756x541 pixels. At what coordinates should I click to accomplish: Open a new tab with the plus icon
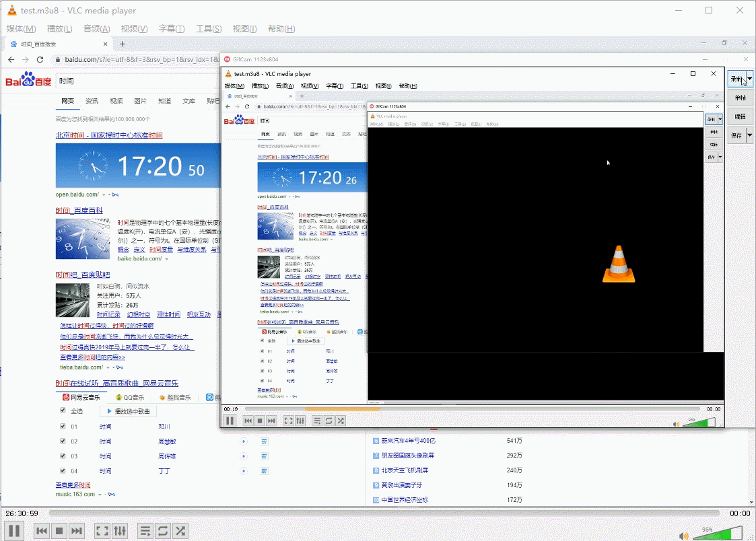point(123,44)
